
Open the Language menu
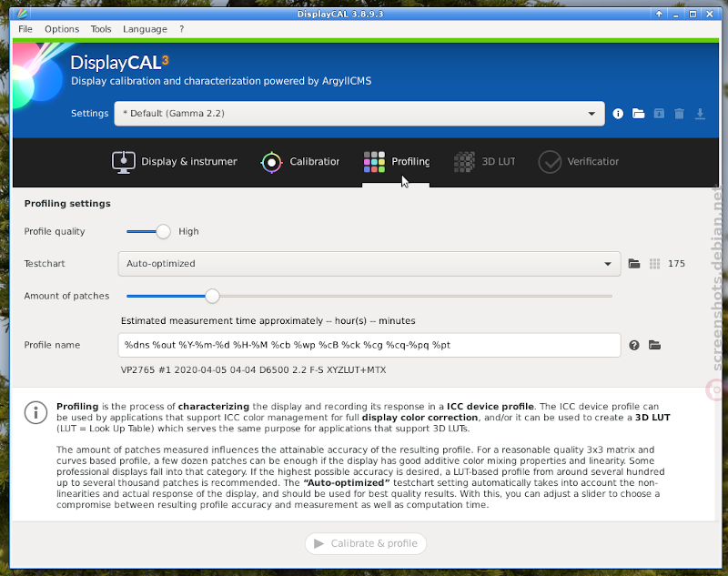pyautogui.click(x=145, y=29)
